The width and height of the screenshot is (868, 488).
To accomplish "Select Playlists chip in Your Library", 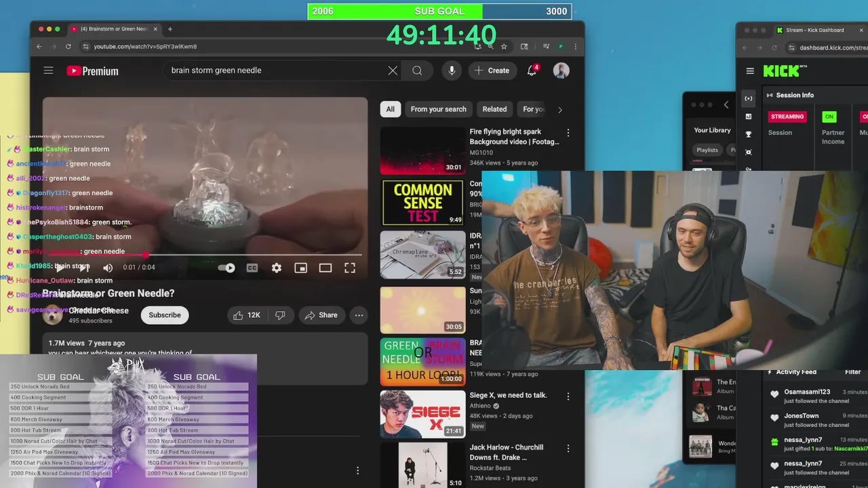I will 707,150.
